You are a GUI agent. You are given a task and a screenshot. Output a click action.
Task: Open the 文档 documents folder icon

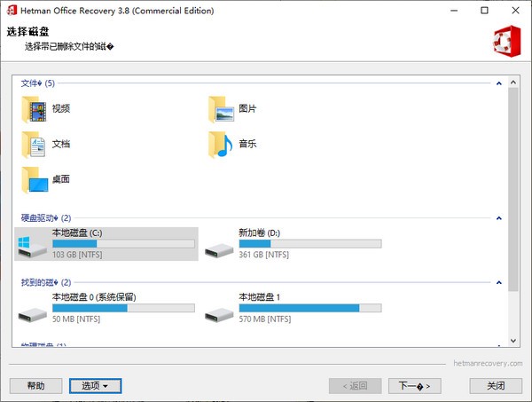(34, 145)
